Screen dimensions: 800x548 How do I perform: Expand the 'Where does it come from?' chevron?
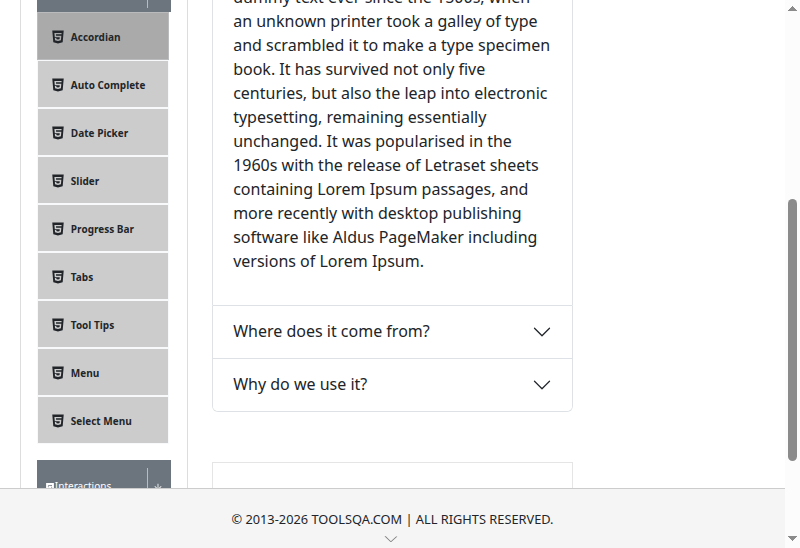(x=542, y=332)
